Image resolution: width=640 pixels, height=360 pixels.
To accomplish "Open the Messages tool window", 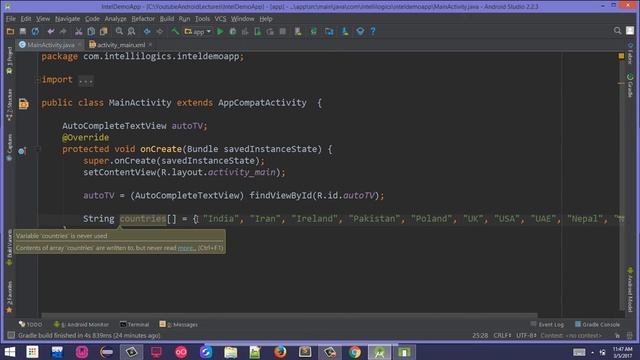I will click(178, 324).
